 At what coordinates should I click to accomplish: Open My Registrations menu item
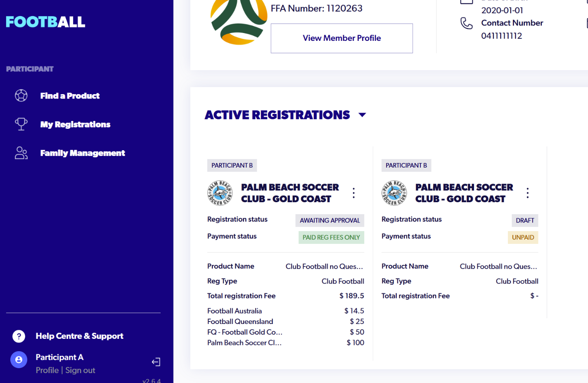(x=75, y=124)
